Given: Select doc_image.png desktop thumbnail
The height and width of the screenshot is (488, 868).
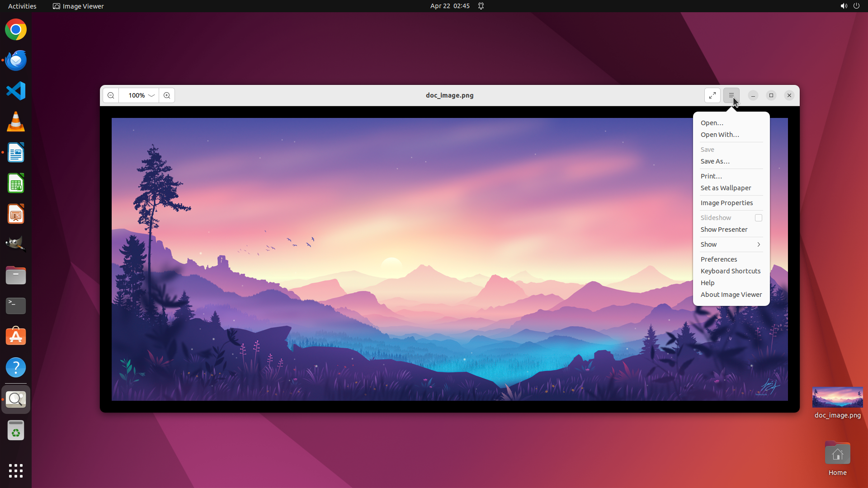Looking at the screenshot, I should pyautogui.click(x=837, y=398).
